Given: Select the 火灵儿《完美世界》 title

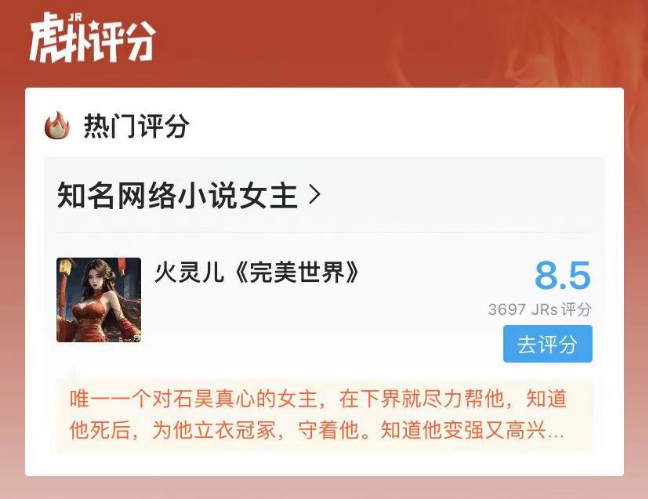Looking at the screenshot, I should click(257, 272).
